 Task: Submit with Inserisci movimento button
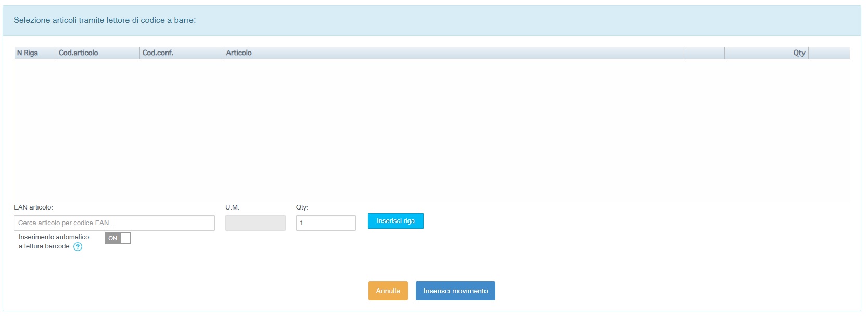click(455, 291)
